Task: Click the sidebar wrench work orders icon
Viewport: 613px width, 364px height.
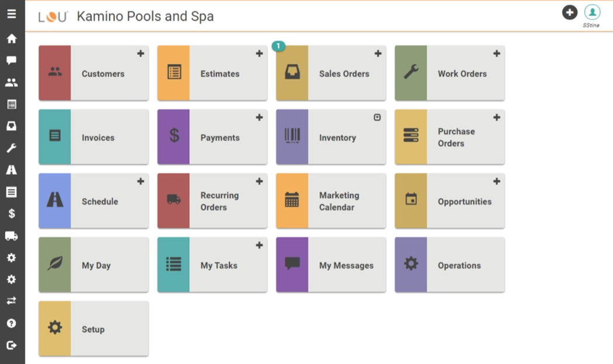Action: (12, 148)
